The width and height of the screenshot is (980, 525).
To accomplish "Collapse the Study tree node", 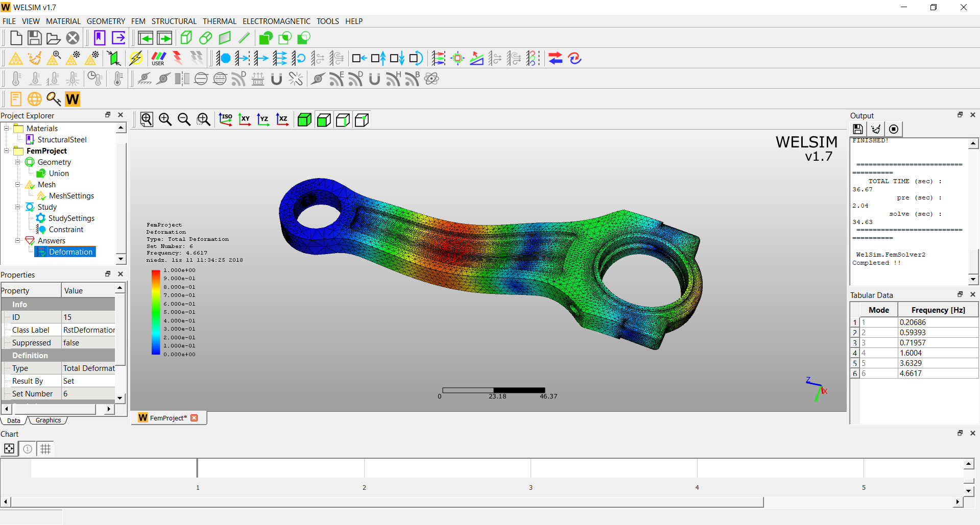I will (18, 207).
